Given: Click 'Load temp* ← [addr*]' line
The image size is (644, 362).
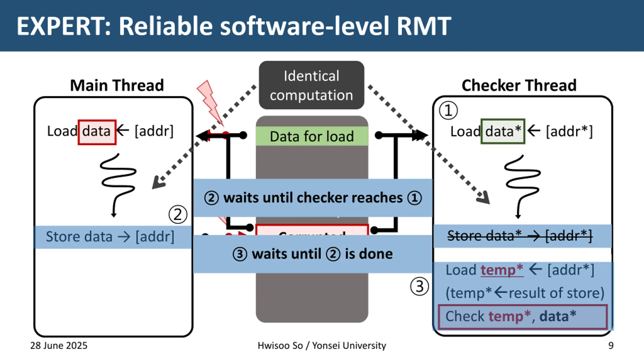Looking at the screenshot, I should point(520,270).
